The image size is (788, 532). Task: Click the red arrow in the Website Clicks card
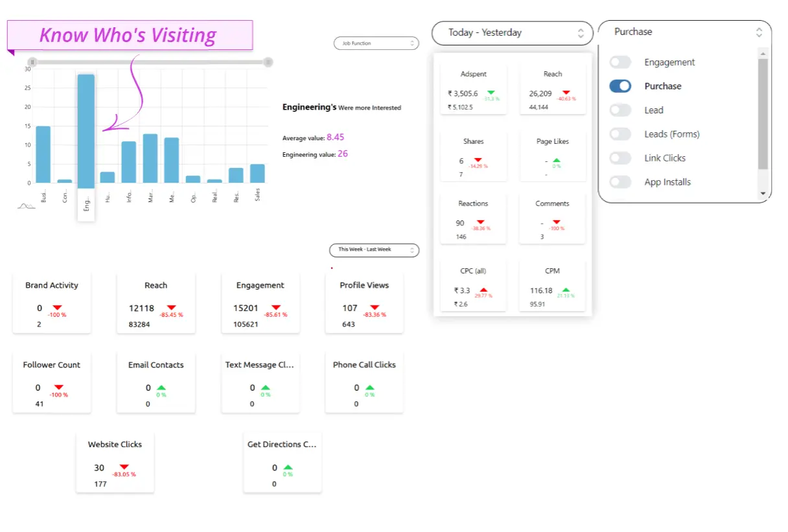124,467
